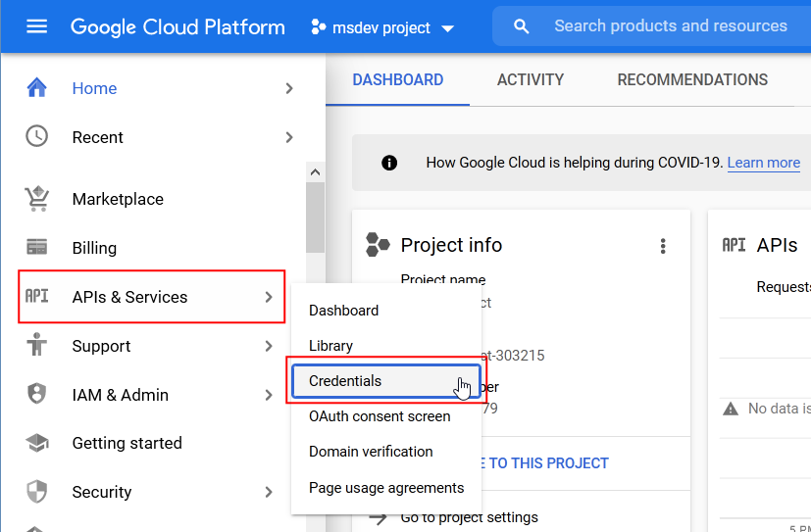
Task: Open Project info three-dot options menu
Action: (663, 246)
